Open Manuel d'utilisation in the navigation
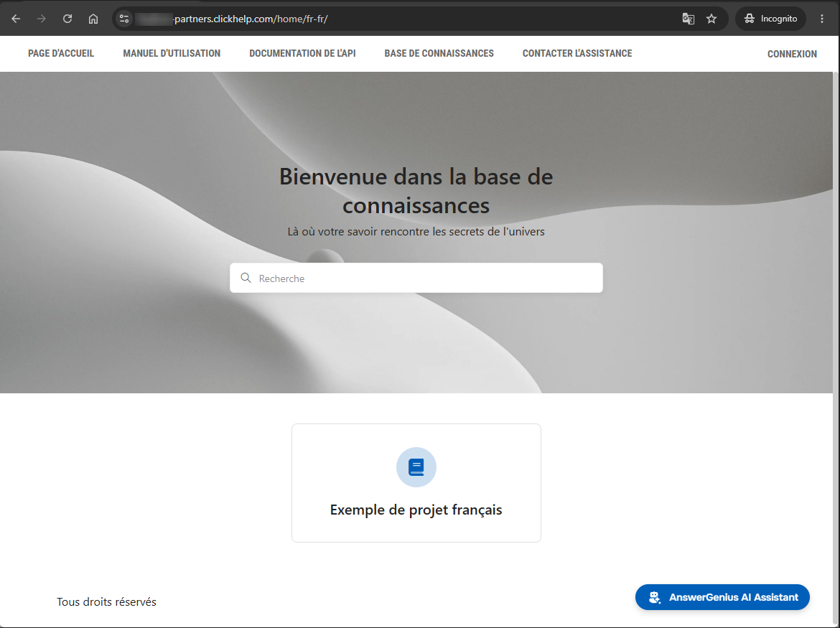 click(172, 54)
